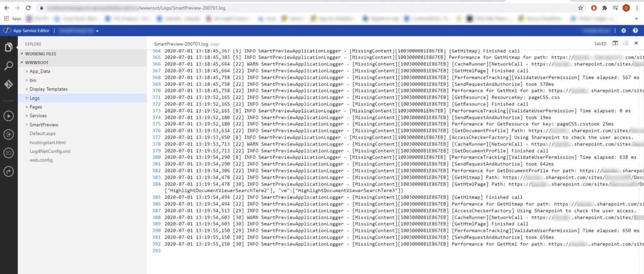Click the Run play icon in sidebar
The height and width of the screenshot is (274, 644).
tap(9, 116)
